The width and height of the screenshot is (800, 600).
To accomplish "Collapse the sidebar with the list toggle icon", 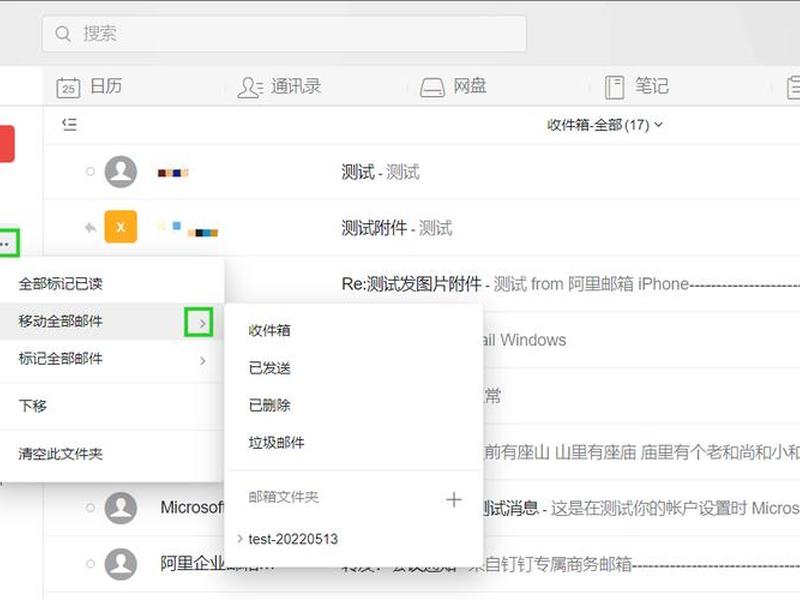I will (x=69, y=124).
